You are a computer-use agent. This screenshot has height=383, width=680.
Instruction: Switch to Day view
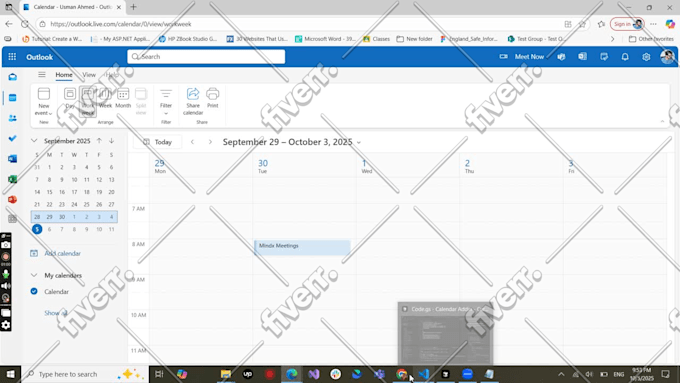click(x=70, y=98)
